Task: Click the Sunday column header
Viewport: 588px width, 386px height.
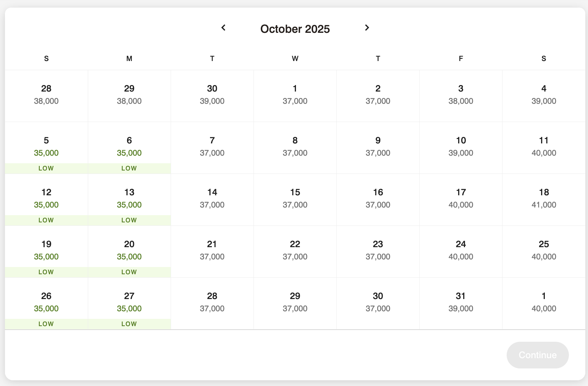Action: [46, 58]
